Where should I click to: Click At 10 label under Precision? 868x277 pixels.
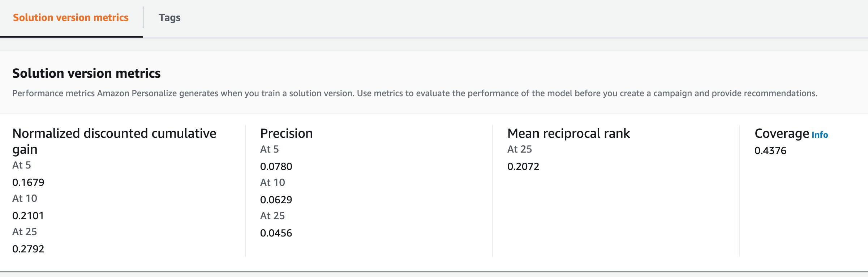(272, 182)
